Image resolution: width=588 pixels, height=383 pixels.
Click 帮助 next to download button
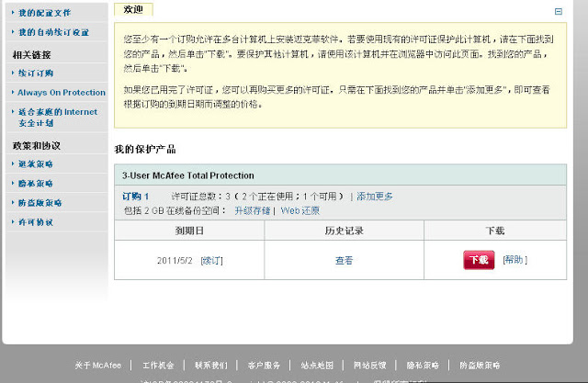[x=514, y=260]
